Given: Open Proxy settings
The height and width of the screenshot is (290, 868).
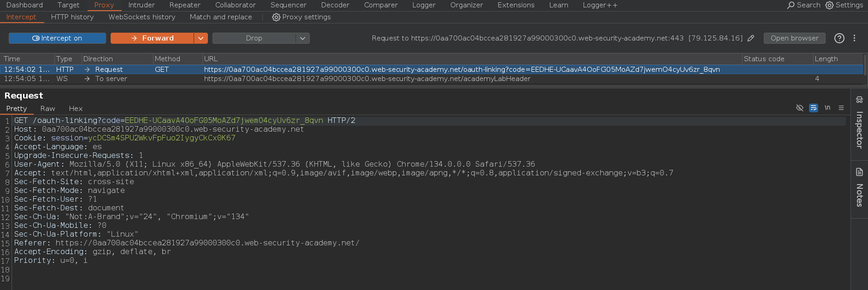Looking at the screenshot, I should point(301,17).
